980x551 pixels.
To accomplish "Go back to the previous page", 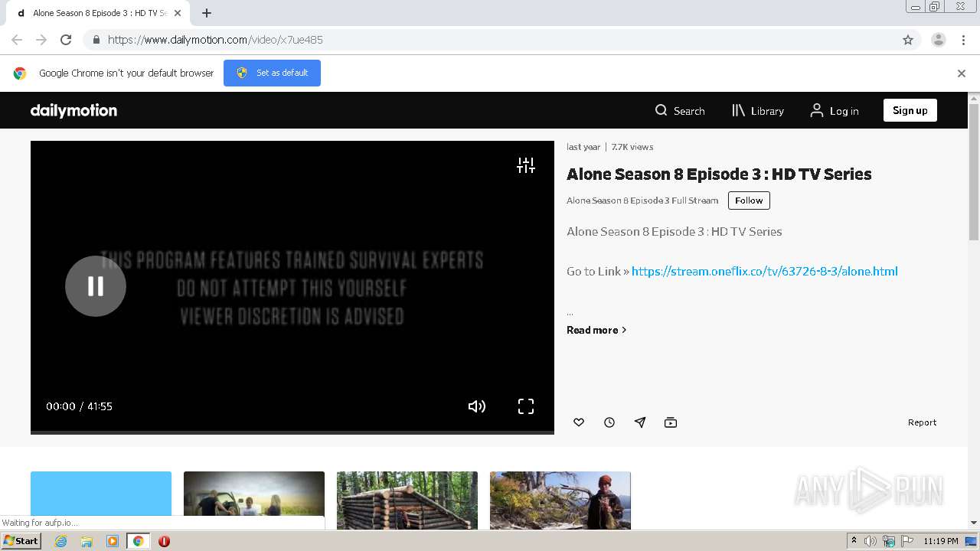I will click(17, 40).
